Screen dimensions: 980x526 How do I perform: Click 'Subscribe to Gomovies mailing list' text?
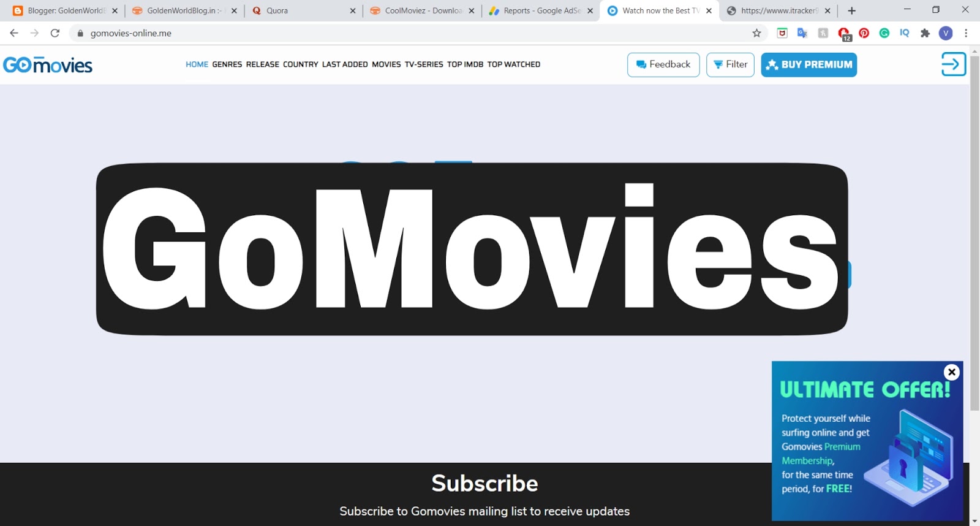[x=484, y=511]
